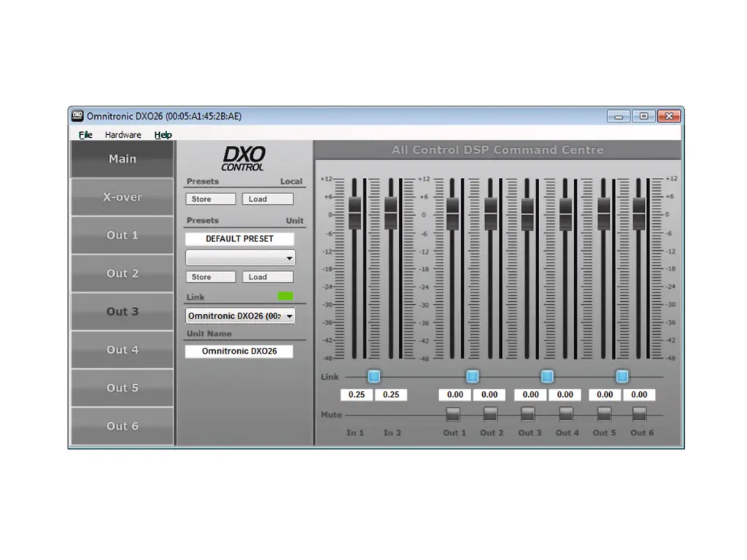Click the green Link status indicator
The image size is (747, 560).
pyautogui.click(x=285, y=296)
